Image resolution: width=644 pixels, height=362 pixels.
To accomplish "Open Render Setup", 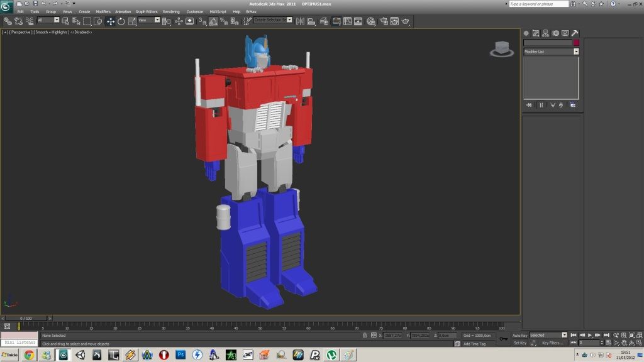I will tap(384, 21).
